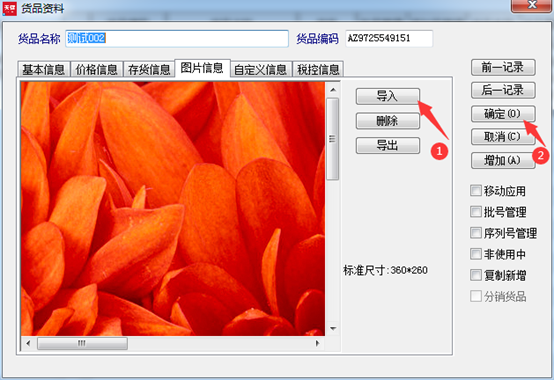Click the horizontal scrollbar left arrow
The image size is (554, 380).
point(28,343)
